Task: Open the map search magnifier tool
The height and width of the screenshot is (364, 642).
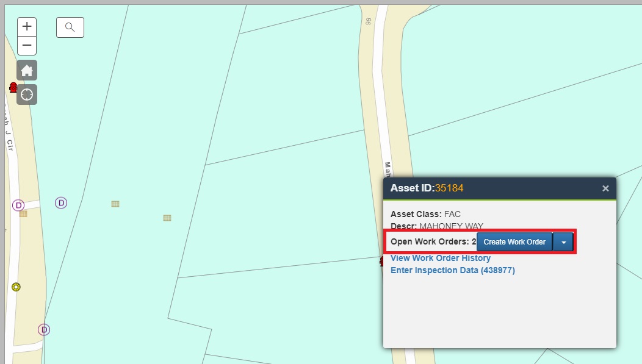Action: [x=70, y=27]
